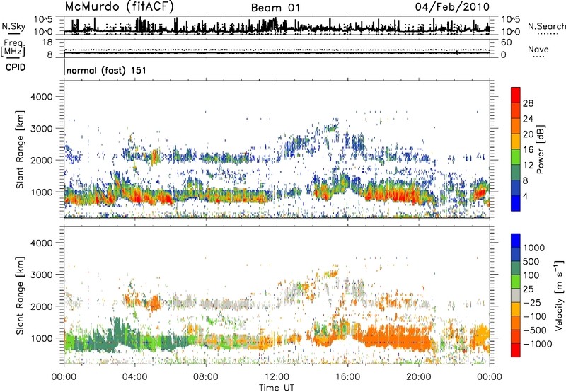The image size is (566, 392).
Task: Pick the red top segment of Power colorbar
Action: (x=516, y=96)
